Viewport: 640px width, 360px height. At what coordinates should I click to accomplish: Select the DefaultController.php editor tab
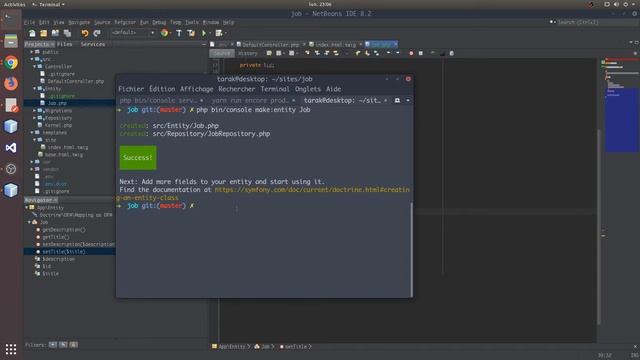point(271,44)
